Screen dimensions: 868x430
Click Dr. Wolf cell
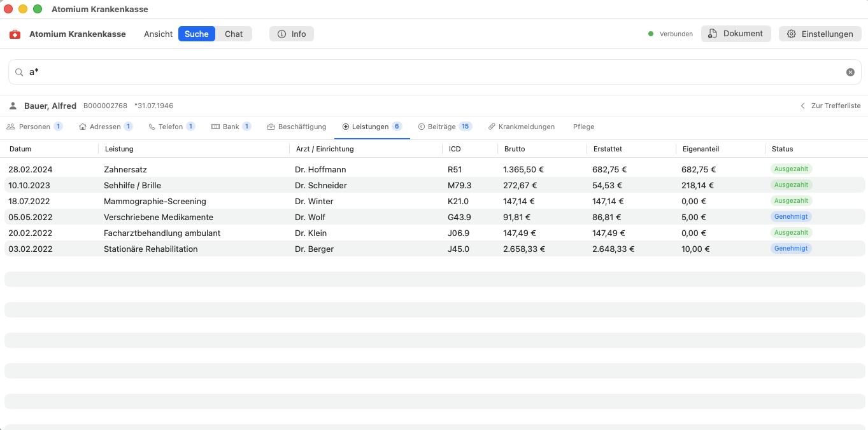pos(310,218)
